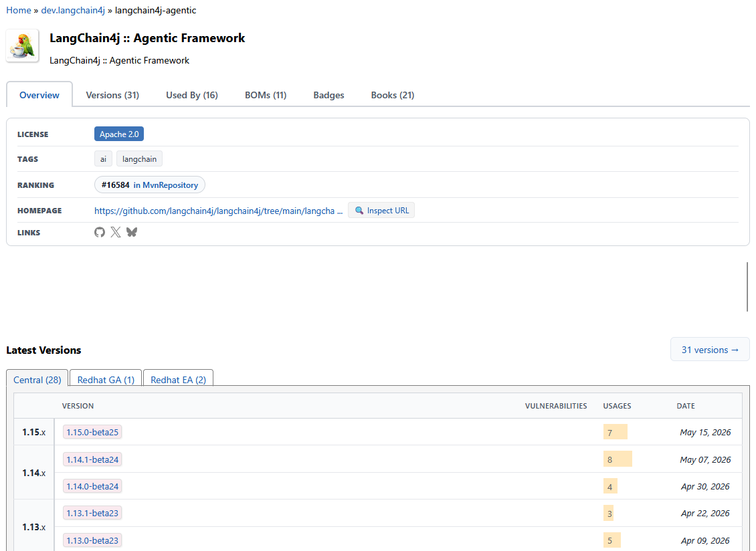Image resolution: width=756 pixels, height=551 pixels.
Task: Click the VULNERABILITIES column header
Action: coord(556,406)
